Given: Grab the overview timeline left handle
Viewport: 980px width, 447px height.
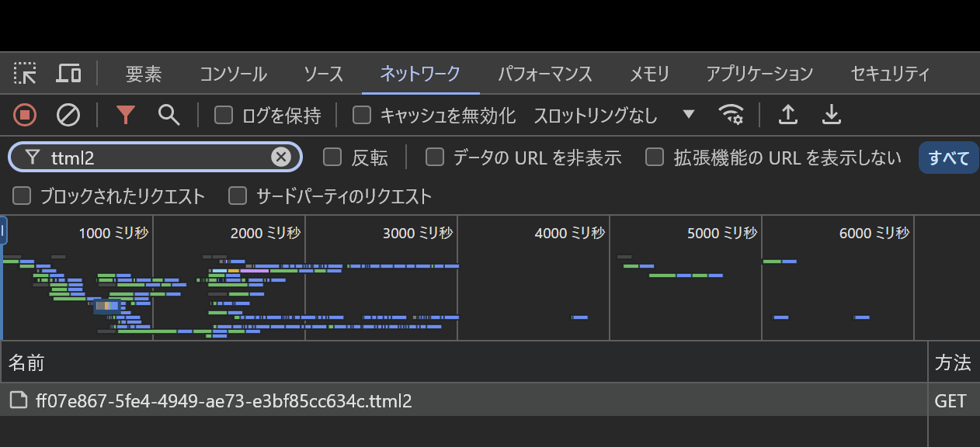Looking at the screenshot, I should [3, 231].
